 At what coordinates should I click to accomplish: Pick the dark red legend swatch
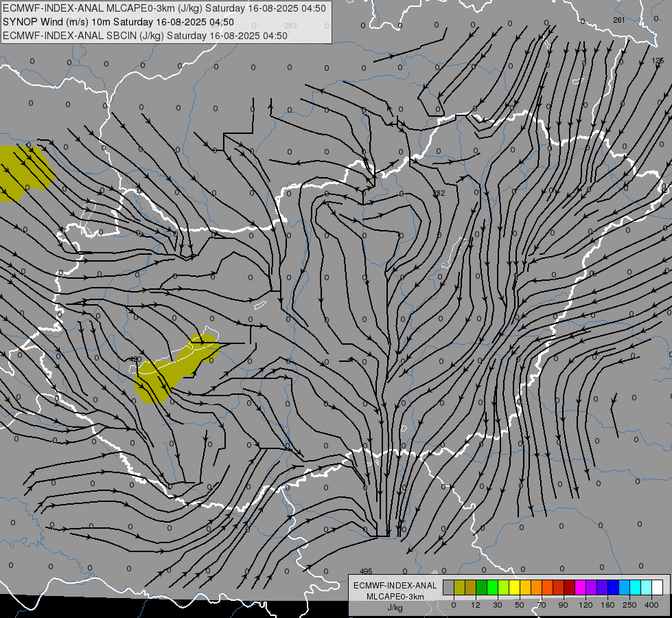tap(569, 587)
